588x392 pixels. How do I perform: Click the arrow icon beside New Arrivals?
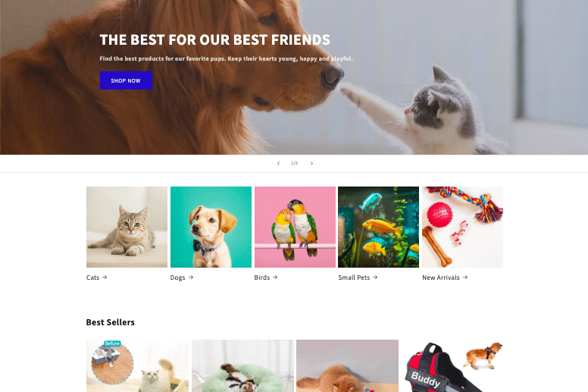465,278
